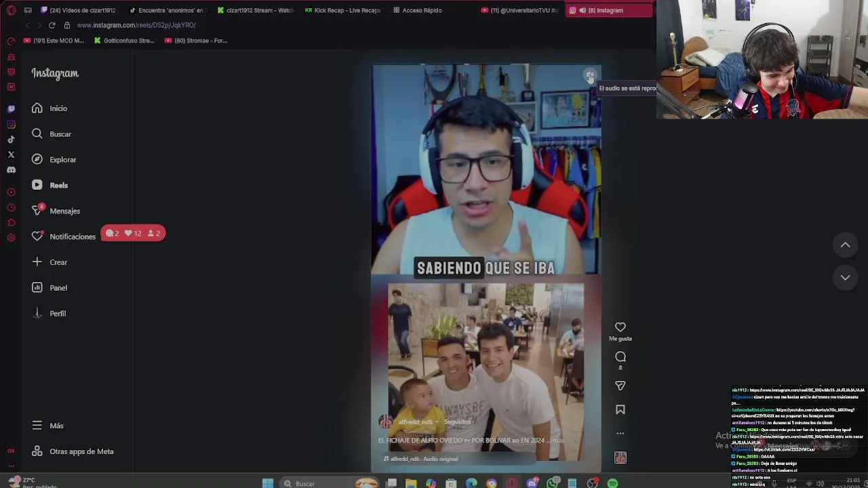
Task: Open 'Gotticonfuso Stre...' bookmark
Action: 124,41
